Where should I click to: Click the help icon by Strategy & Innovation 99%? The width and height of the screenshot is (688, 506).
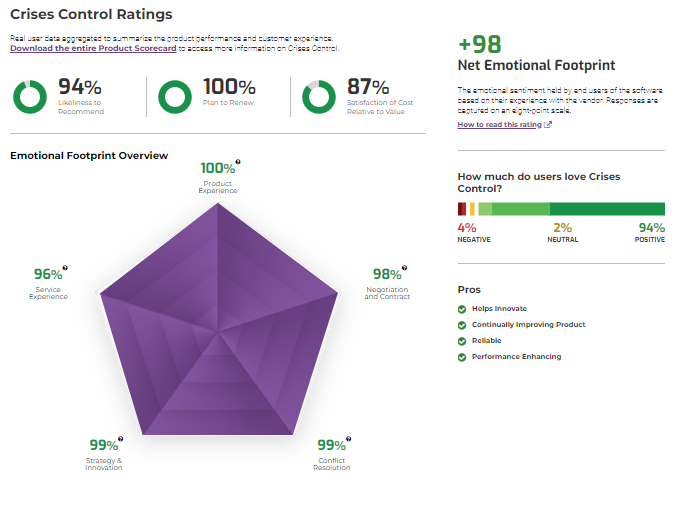pos(121,438)
